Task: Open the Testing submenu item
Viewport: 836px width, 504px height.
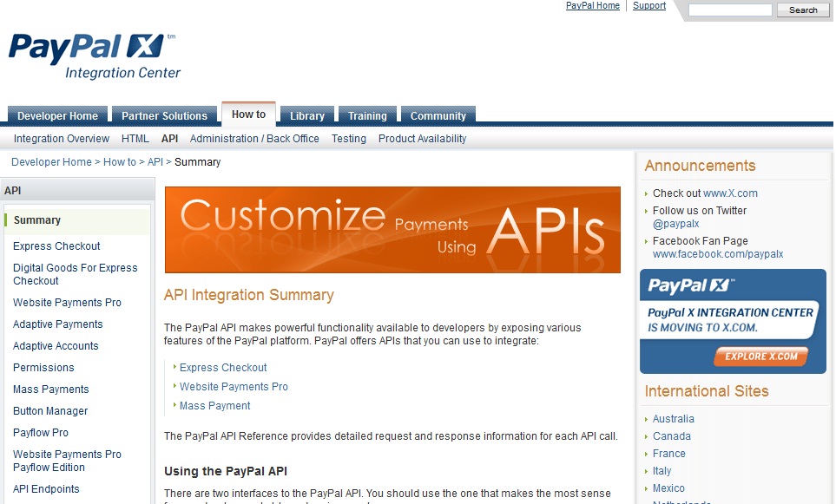Action: click(x=349, y=139)
